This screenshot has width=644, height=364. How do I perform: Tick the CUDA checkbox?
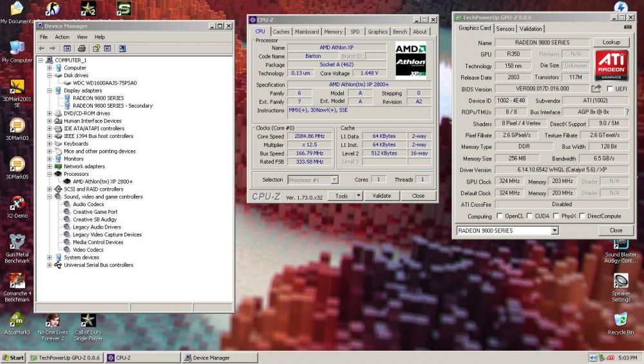click(x=530, y=216)
